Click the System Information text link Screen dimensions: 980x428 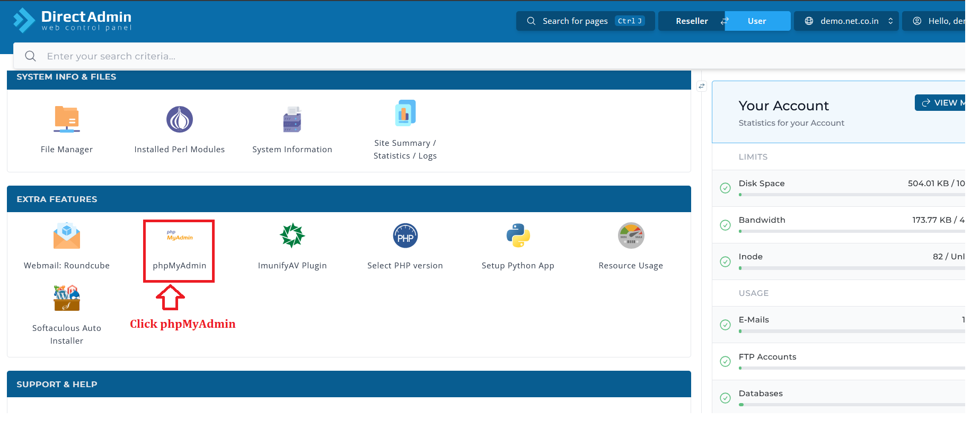point(293,150)
